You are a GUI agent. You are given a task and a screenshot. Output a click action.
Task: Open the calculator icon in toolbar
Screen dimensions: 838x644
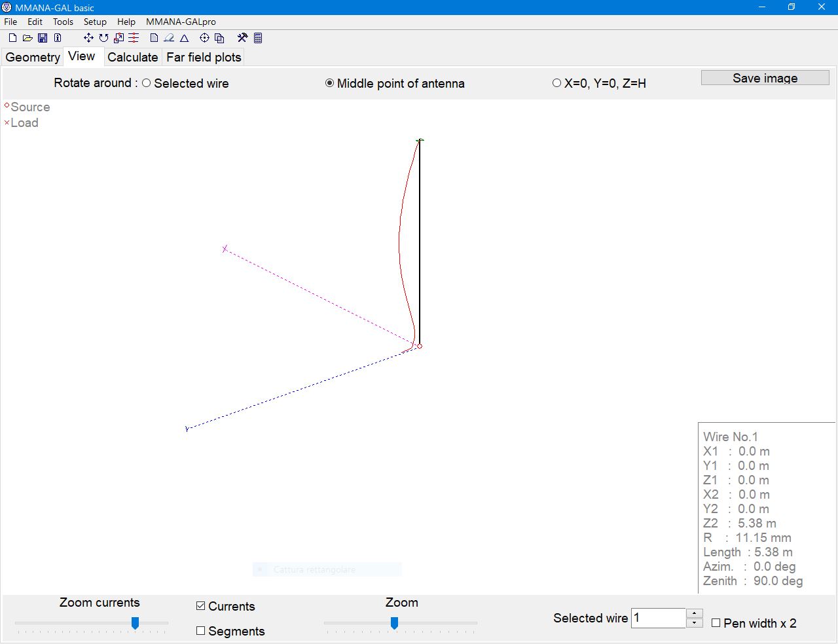(258, 38)
